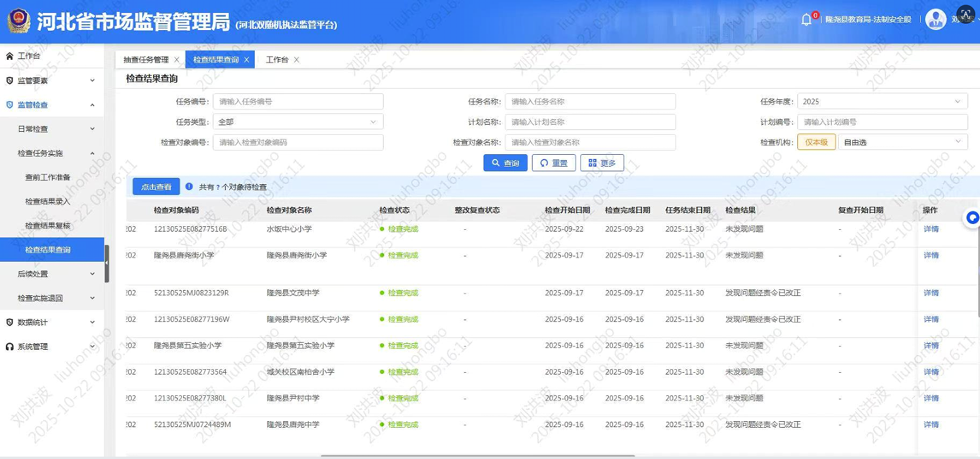Click the 隆尧县教育局-法制安全股 department label
The height and width of the screenshot is (459, 980).
(x=868, y=19)
